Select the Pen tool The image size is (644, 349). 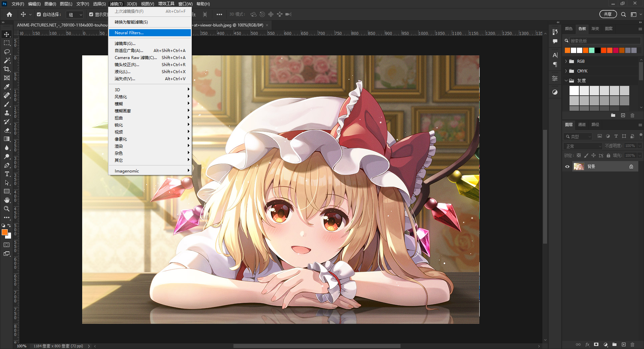[x=7, y=165]
